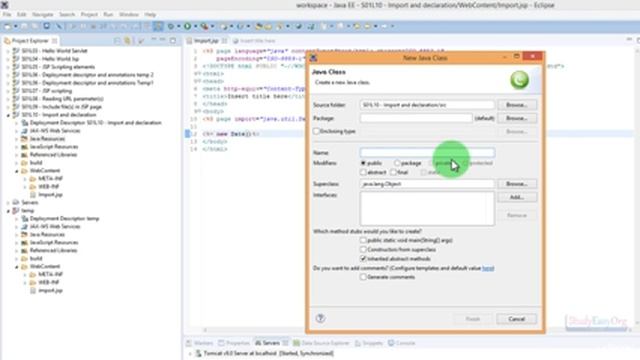Click the New file toolbar icon

(7, 26)
